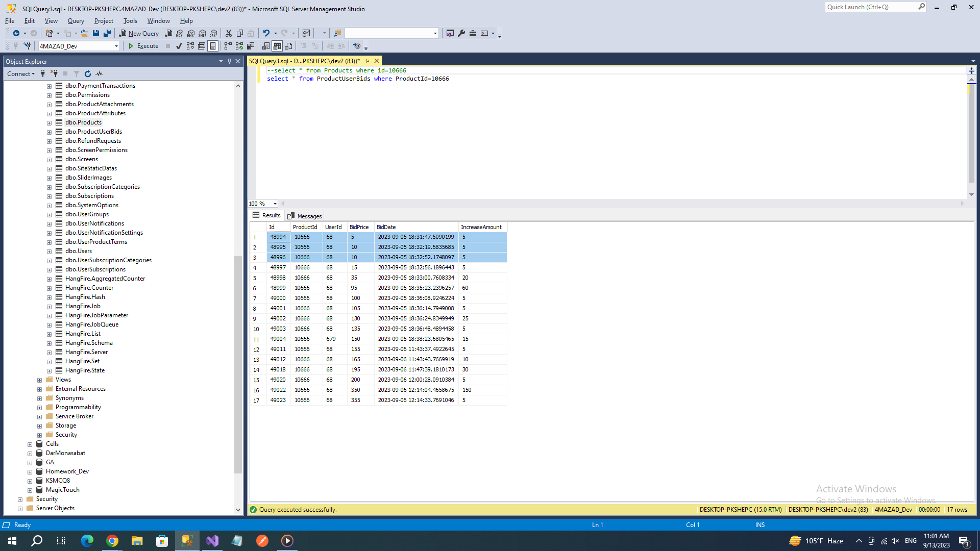Refresh Object Explorer with refresh icon
The width and height of the screenshot is (980, 551).
pos(88,74)
